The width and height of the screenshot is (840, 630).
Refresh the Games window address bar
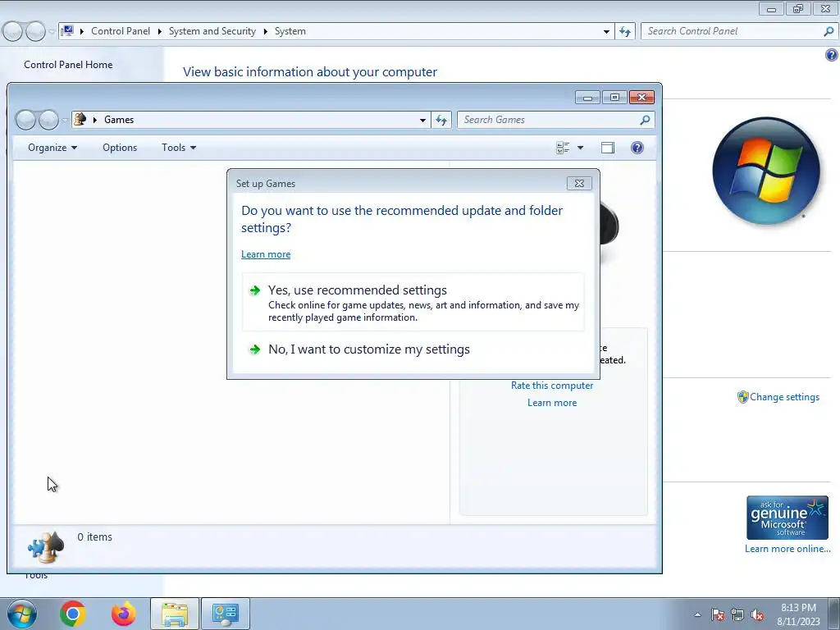441,120
